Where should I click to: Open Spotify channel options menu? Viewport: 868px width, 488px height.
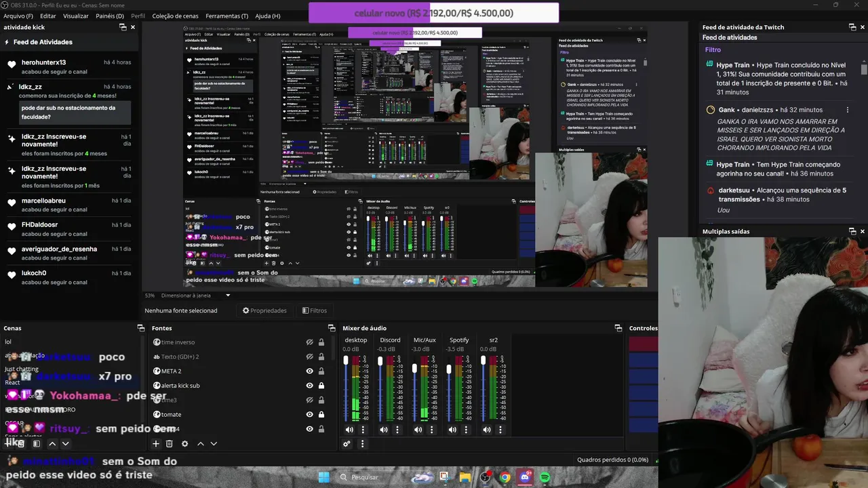[x=466, y=430]
